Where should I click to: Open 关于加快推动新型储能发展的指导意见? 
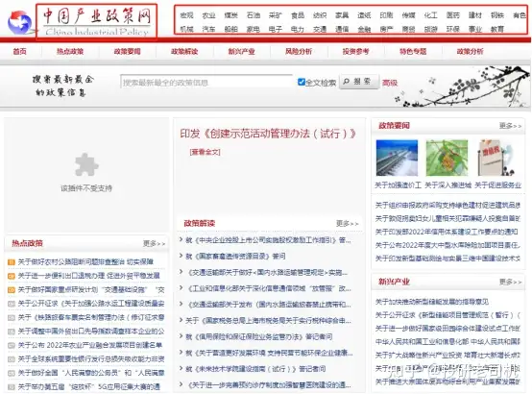click(432, 302)
